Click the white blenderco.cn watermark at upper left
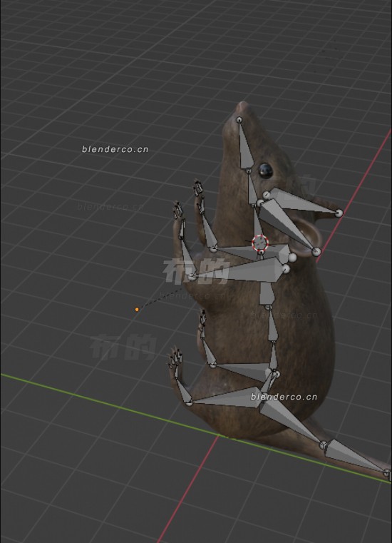This screenshot has height=543, width=392. click(x=115, y=149)
